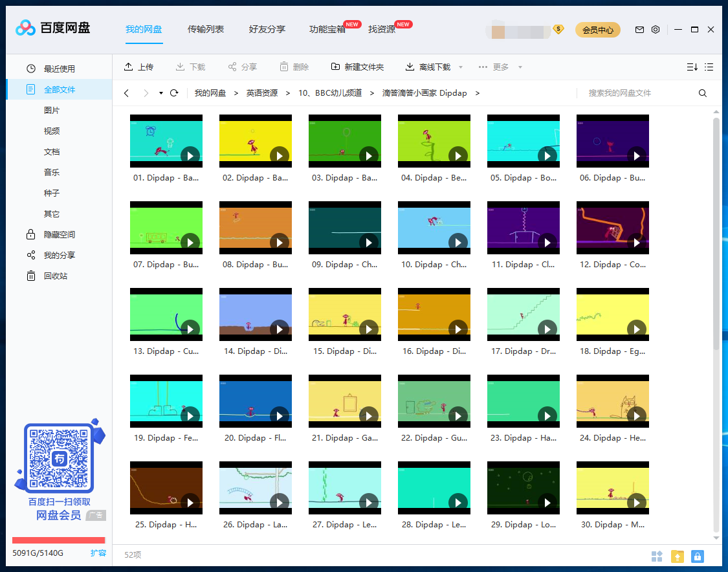Navigate to 英语资源 in breadcrumb
This screenshot has height=572, width=728.
click(x=262, y=93)
